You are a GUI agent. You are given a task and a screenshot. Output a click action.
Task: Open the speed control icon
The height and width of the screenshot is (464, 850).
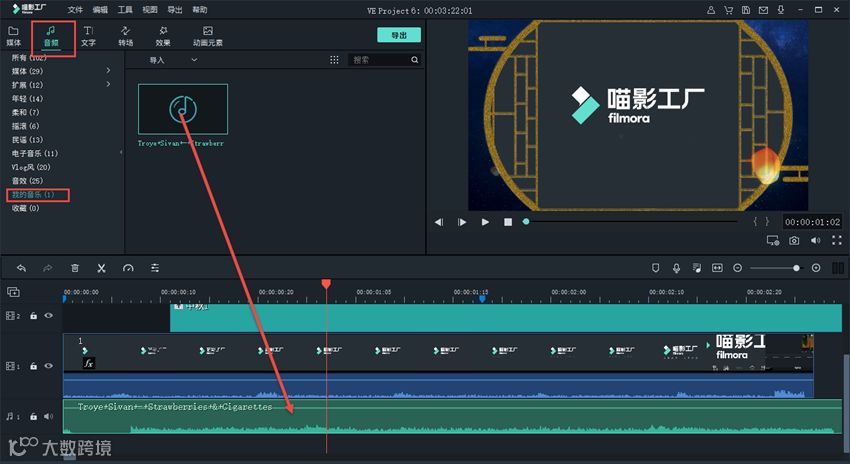pyautogui.click(x=128, y=268)
